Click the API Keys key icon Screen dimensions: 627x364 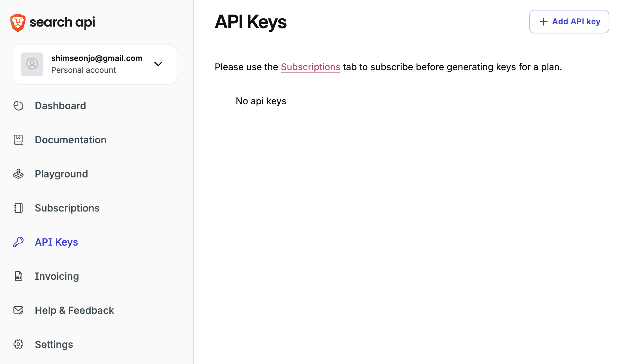pos(18,242)
